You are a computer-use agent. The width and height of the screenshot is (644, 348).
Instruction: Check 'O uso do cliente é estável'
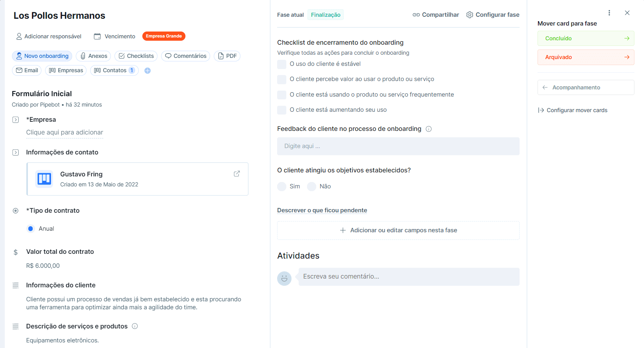click(x=282, y=64)
